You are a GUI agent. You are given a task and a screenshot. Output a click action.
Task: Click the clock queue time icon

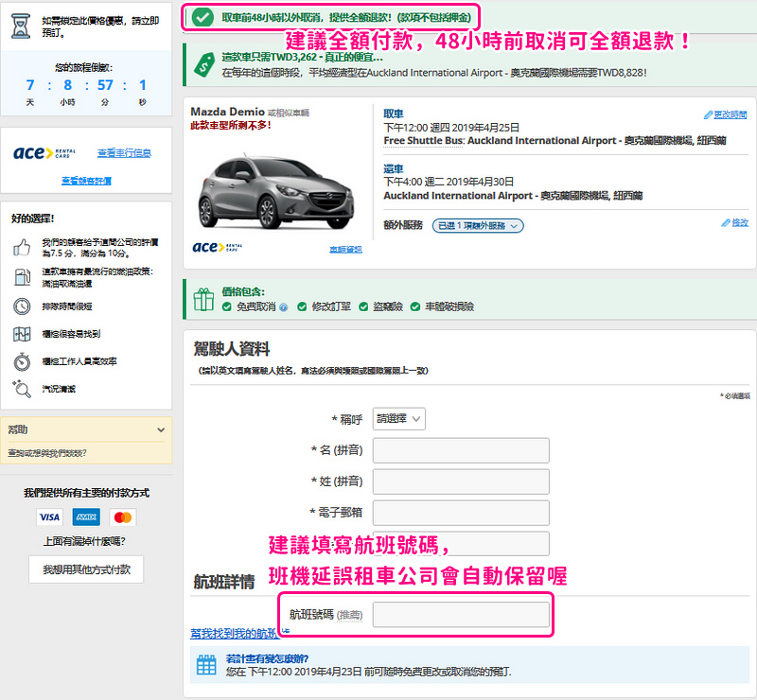click(22, 306)
